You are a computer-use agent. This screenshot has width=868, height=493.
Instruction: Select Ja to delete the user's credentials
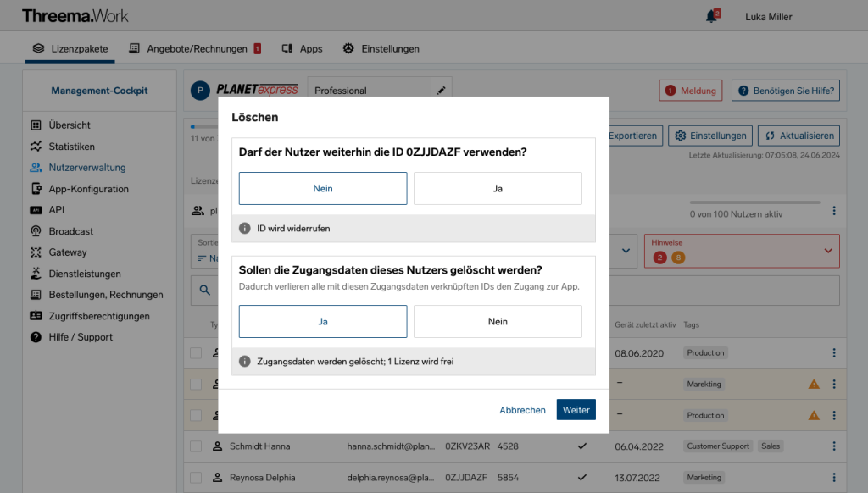pyautogui.click(x=323, y=321)
